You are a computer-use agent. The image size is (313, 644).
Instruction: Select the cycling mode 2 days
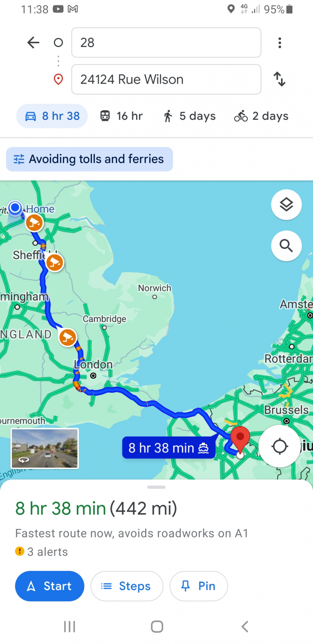pos(261,116)
